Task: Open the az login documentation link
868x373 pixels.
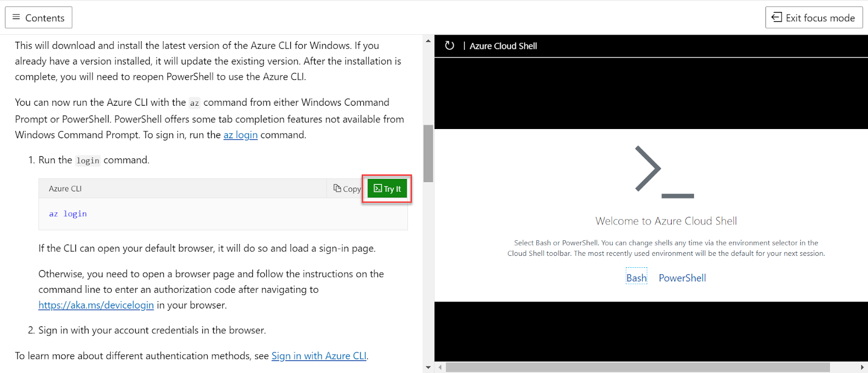Action: coord(240,134)
